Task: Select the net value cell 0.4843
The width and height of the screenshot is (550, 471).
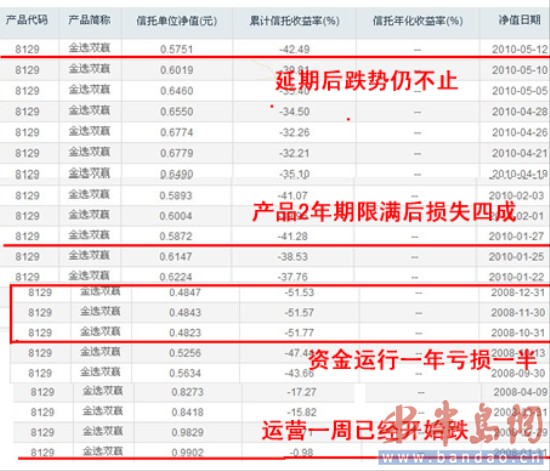Action: (x=185, y=312)
